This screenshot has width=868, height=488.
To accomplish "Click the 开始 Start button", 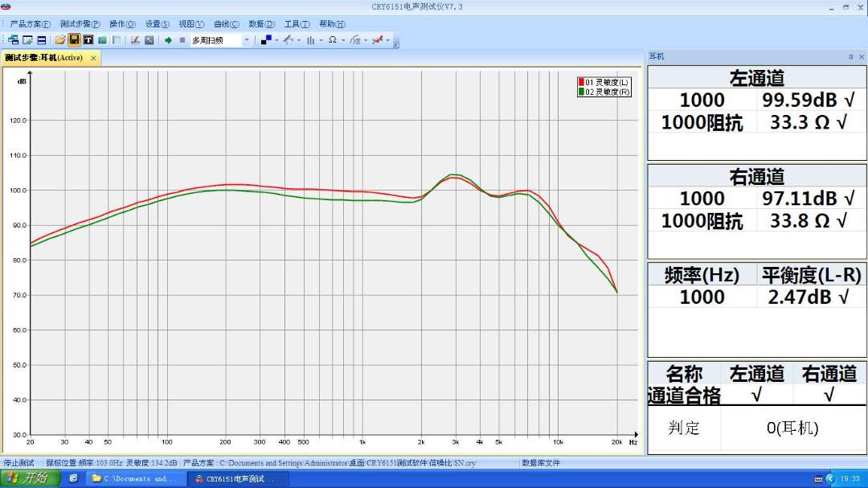I will [30, 478].
